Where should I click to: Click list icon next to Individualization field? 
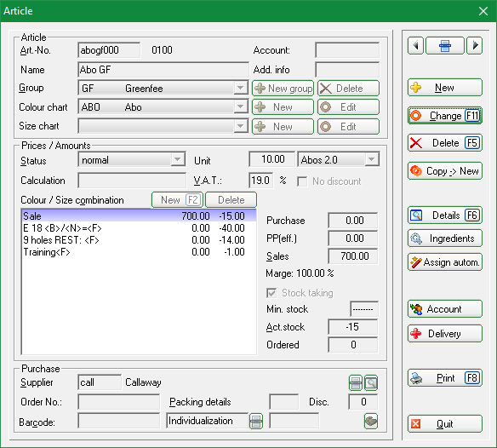click(256, 422)
